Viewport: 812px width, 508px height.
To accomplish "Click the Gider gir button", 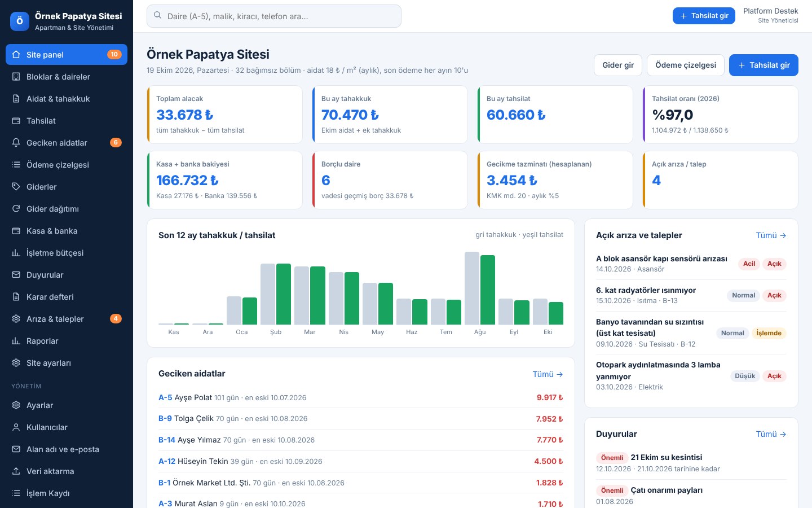I will pyautogui.click(x=618, y=65).
